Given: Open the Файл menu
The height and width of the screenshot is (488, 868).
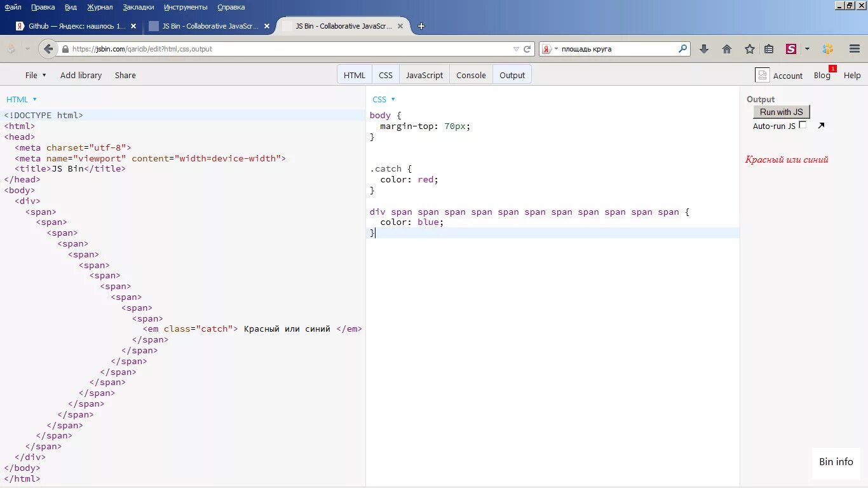Looking at the screenshot, I should coord(13,7).
